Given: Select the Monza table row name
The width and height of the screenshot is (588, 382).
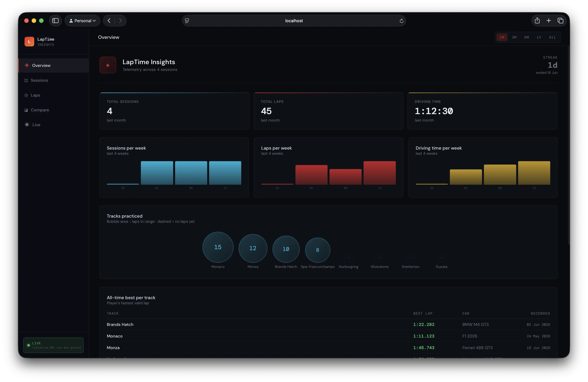Looking at the screenshot, I should coord(113,348).
